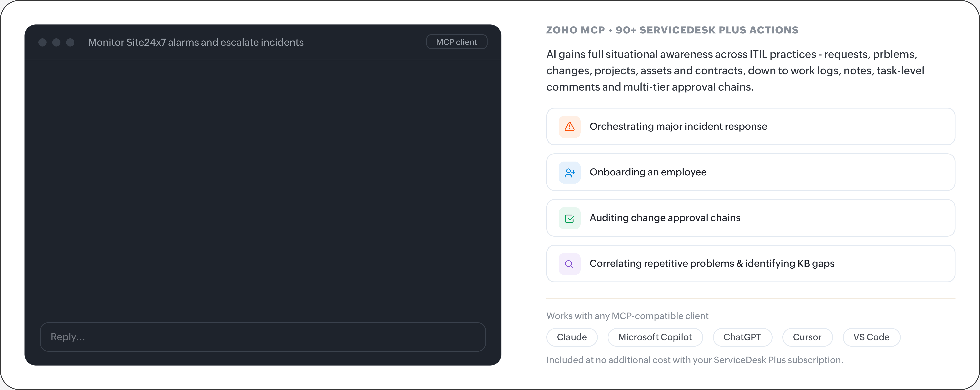Click second window dot in chat header
The width and height of the screenshot is (980, 390).
point(56,42)
